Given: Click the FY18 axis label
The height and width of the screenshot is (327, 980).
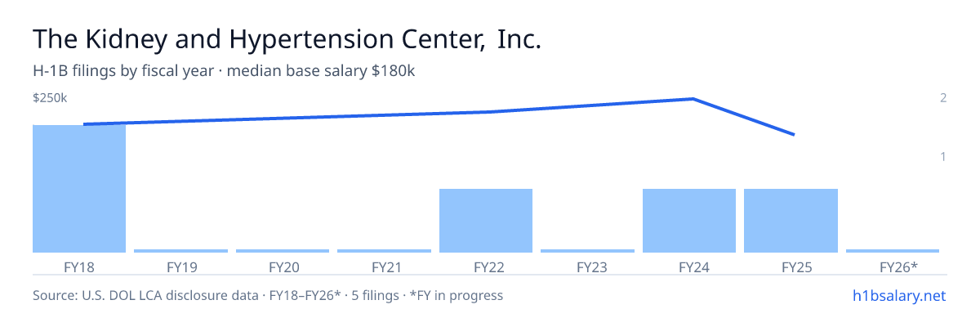Looking at the screenshot, I should click(x=79, y=267).
